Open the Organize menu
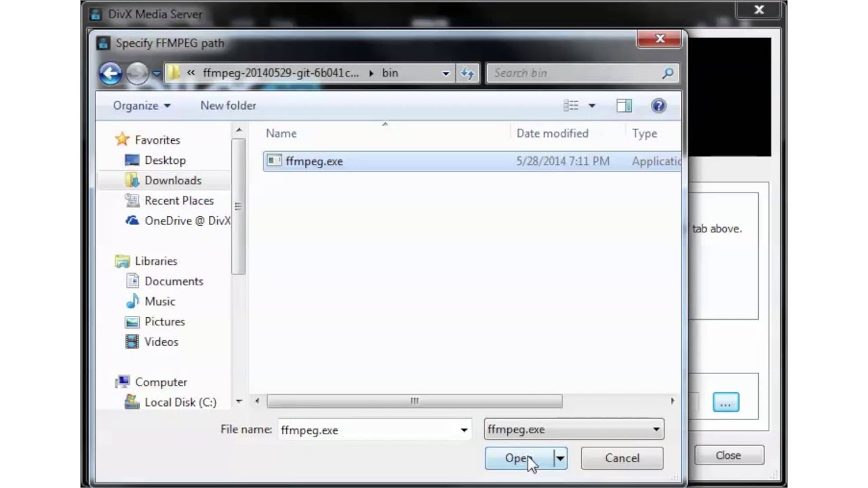Image resolution: width=868 pixels, height=488 pixels. (x=142, y=106)
